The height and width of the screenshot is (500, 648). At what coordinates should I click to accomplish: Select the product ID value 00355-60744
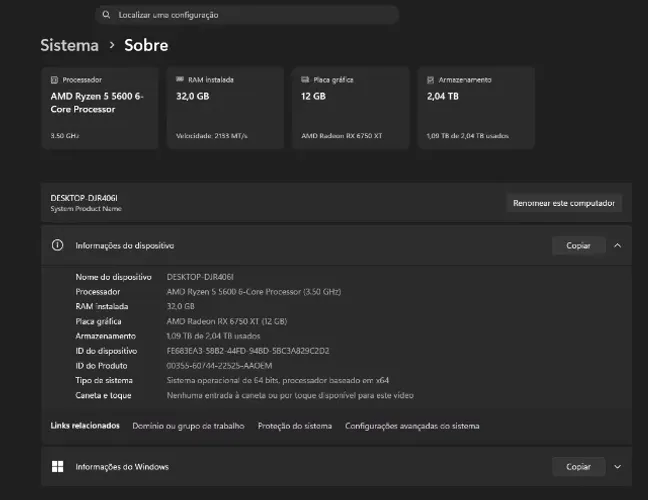point(219,366)
